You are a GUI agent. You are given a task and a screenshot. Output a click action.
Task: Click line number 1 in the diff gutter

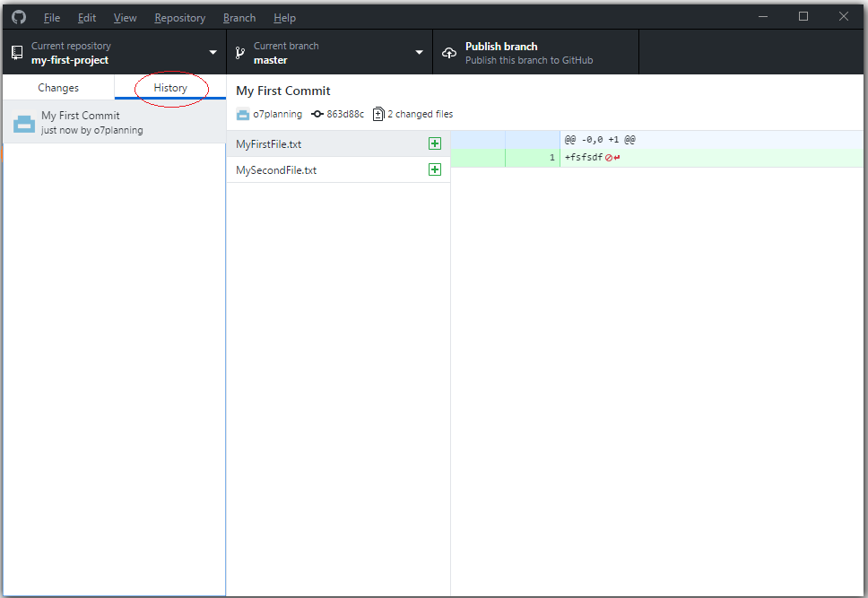click(551, 158)
